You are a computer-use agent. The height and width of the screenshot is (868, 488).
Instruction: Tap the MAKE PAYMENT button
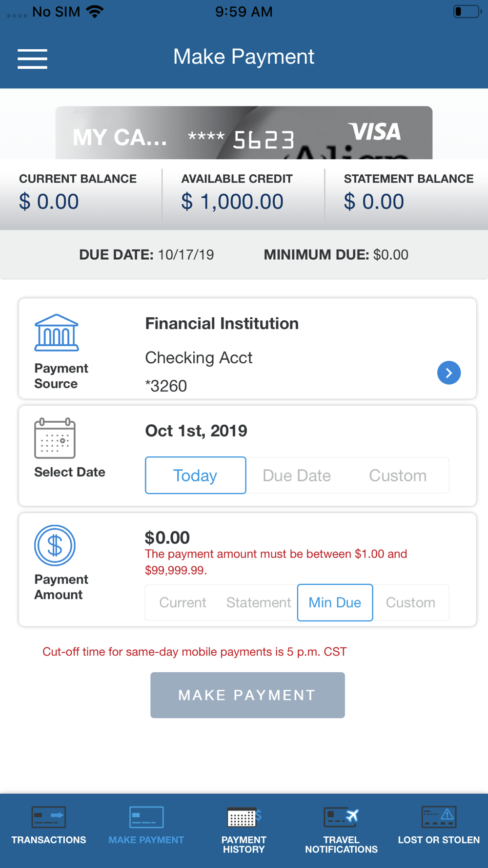coord(247,695)
